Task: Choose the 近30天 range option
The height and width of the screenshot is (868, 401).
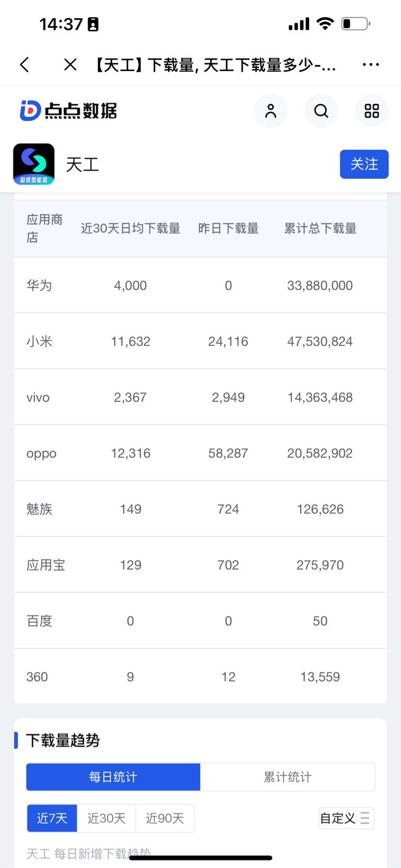Action: point(107,818)
